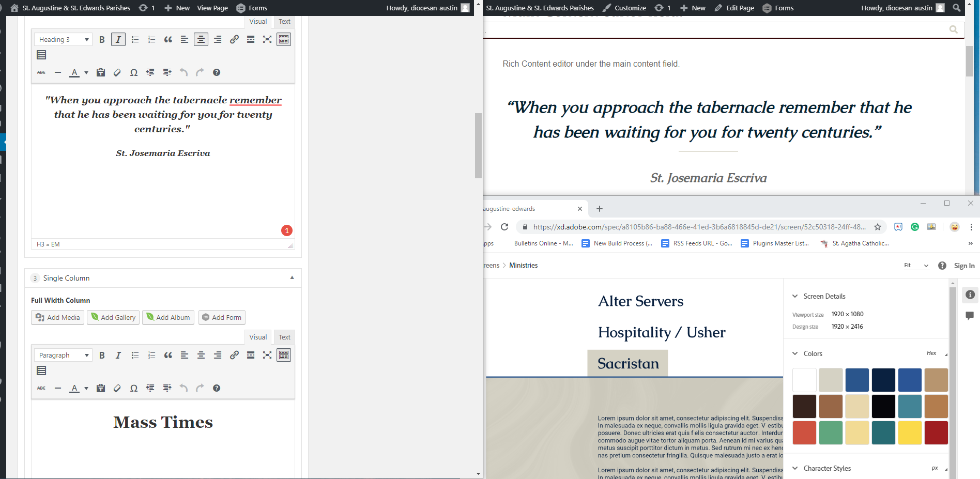The width and height of the screenshot is (980, 479).
Task: Bookmark this page with the star icon
Action: (878, 227)
